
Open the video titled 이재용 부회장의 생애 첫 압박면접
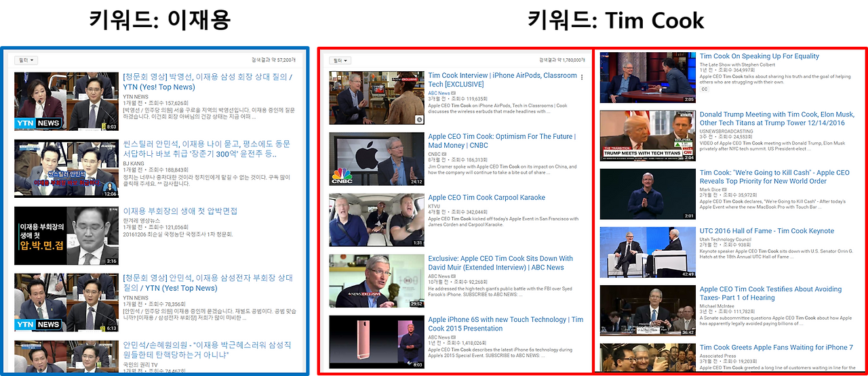point(180,211)
